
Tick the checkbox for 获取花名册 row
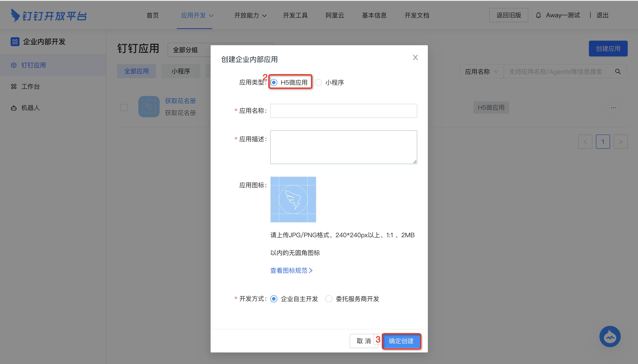tap(124, 108)
